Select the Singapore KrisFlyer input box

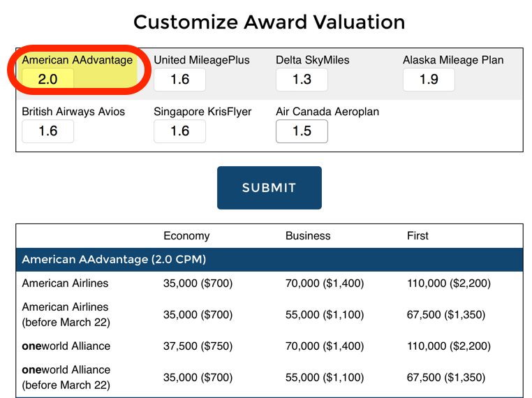click(x=179, y=131)
